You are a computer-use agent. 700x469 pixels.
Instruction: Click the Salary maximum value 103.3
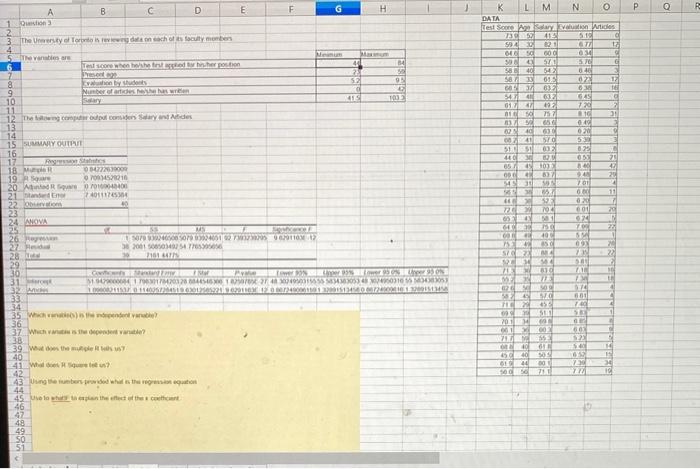(383, 98)
